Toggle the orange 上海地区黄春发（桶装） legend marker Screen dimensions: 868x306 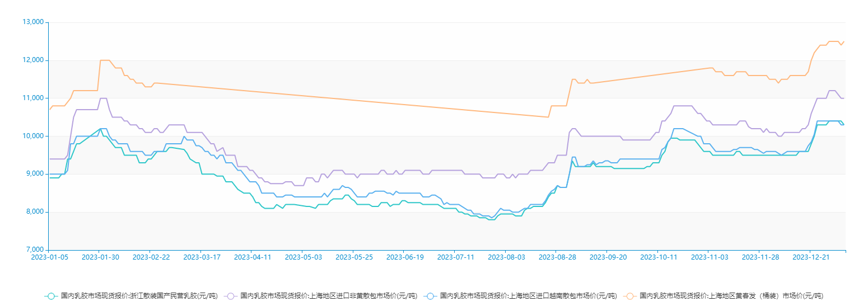(x=630, y=296)
